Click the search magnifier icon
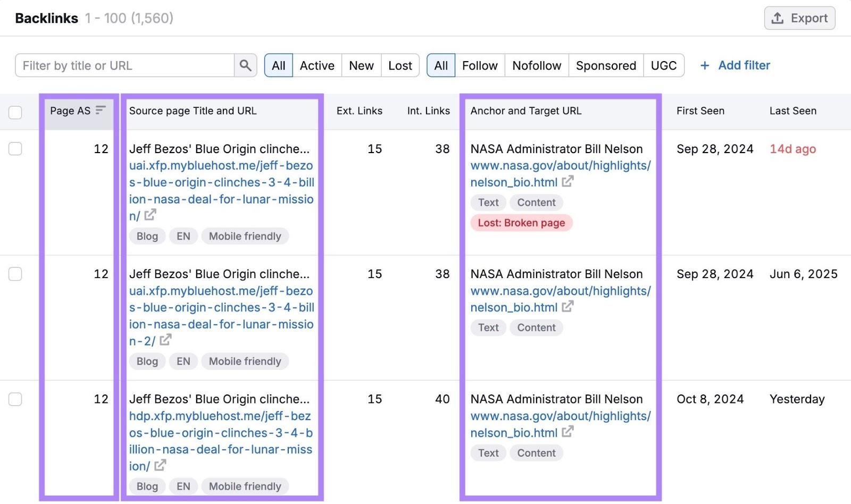This screenshot has height=504, width=851. click(245, 65)
